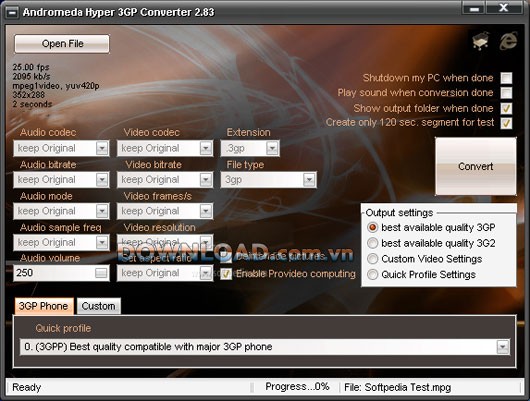Click the mpeg1video, yuv420p info line
This screenshot has width=530, height=401.
(56, 86)
